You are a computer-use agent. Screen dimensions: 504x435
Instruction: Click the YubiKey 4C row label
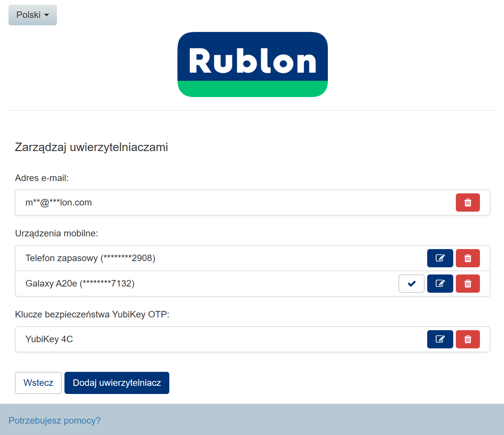click(x=49, y=339)
